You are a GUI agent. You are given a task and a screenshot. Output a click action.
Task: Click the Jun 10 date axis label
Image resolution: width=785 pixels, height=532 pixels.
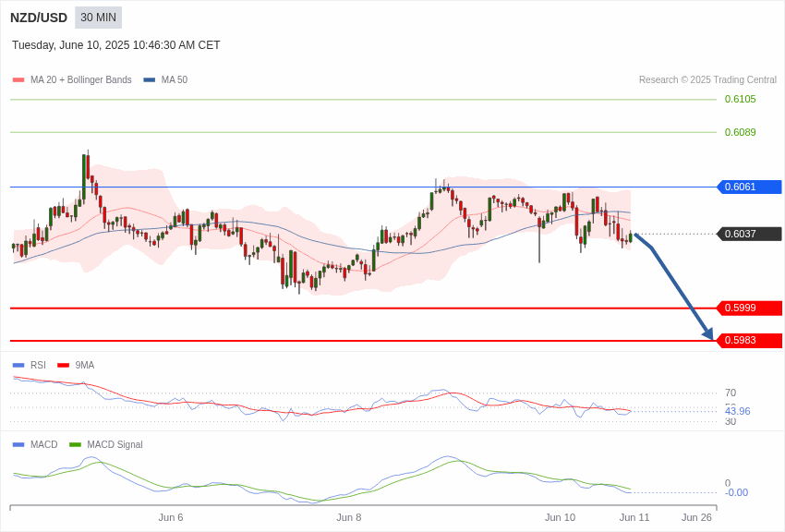click(561, 517)
